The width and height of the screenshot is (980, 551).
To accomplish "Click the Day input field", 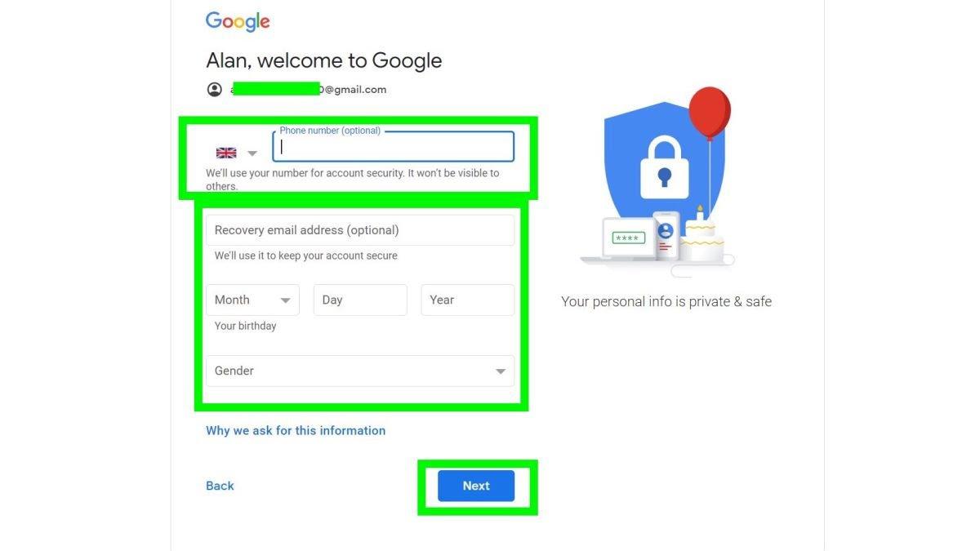I will pos(360,300).
